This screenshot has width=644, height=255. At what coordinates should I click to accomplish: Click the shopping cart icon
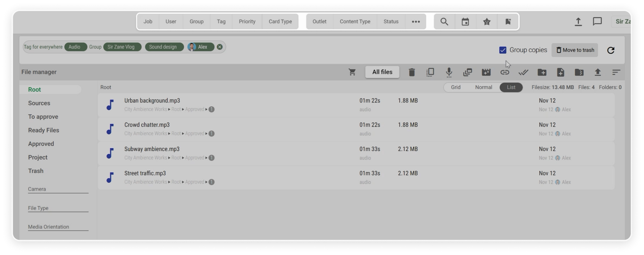(352, 72)
